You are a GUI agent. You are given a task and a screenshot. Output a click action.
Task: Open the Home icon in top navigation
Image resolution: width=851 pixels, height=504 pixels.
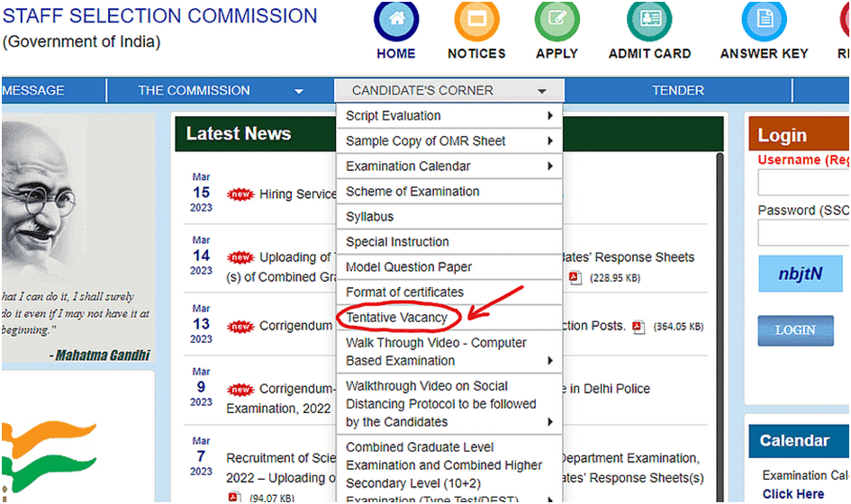[x=397, y=21]
